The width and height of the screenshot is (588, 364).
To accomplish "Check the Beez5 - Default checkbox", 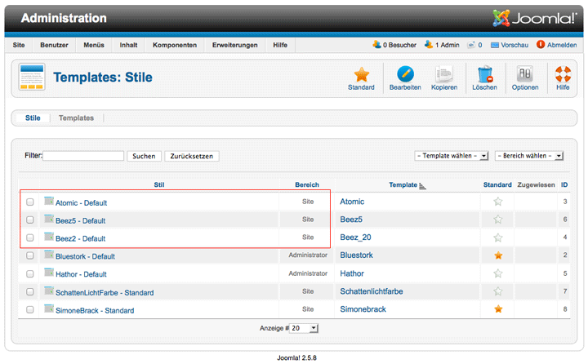I will point(30,220).
